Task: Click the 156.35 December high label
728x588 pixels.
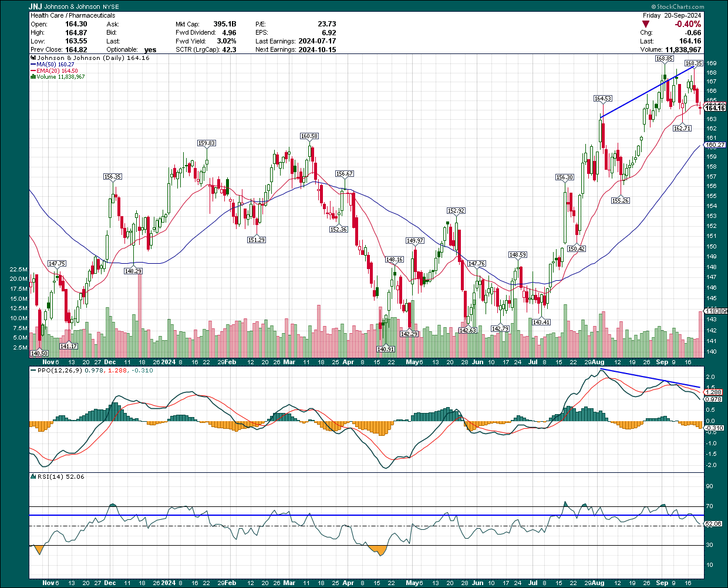Action: tap(113, 176)
